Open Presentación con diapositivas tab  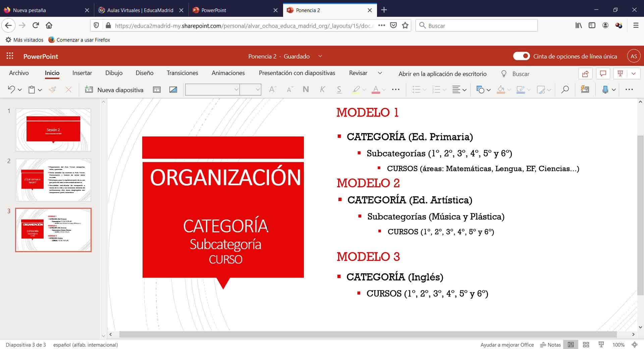click(297, 73)
